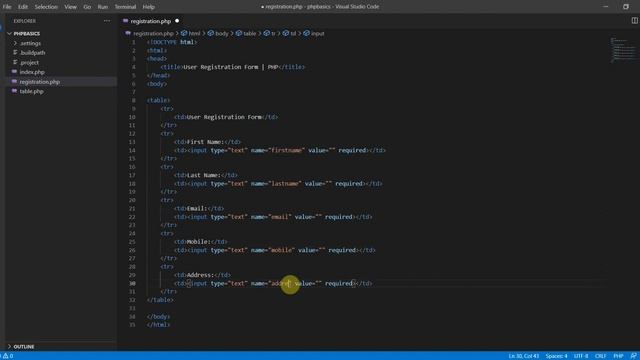Click the split editor right icon
640x360 pixels.
pos(634,20)
